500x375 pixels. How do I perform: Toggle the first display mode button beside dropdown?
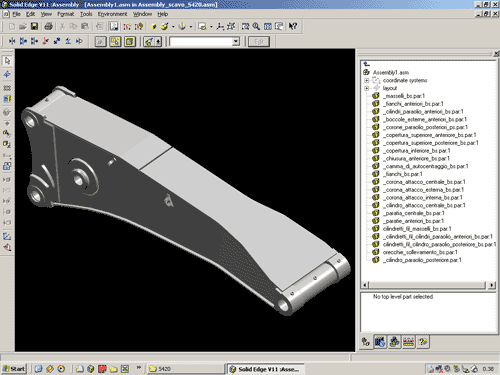coord(101,41)
